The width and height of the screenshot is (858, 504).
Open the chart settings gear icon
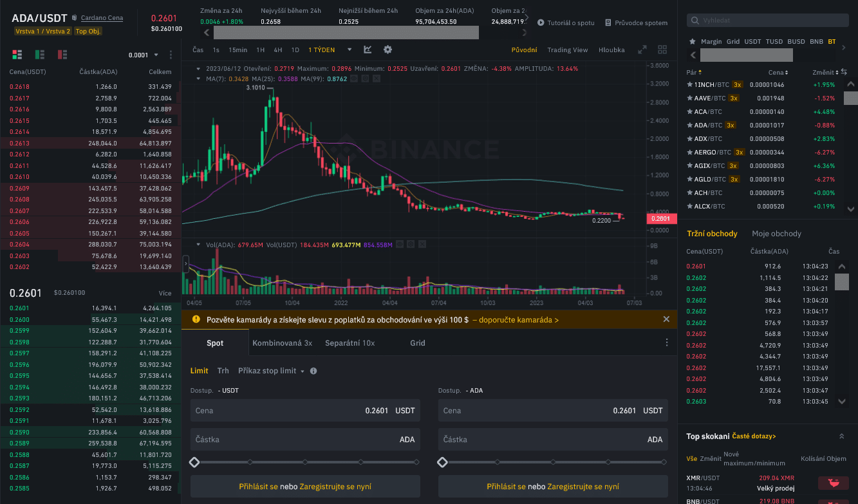click(x=387, y=50)
